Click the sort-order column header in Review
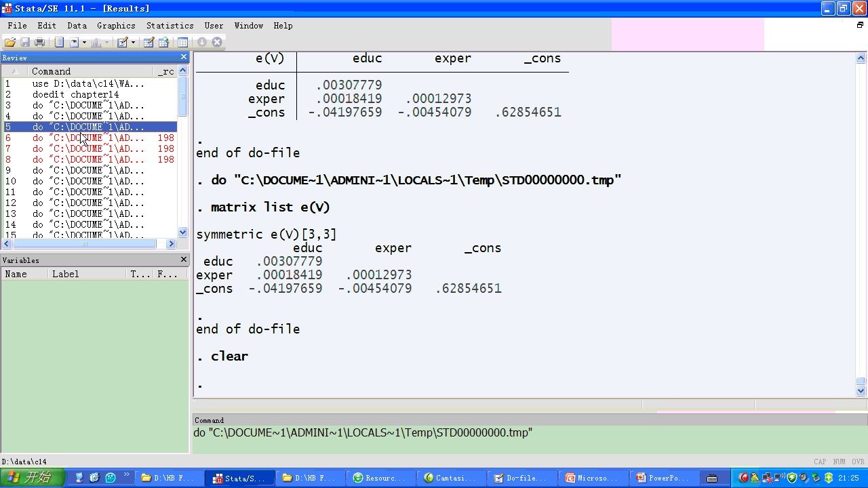 click(15, 71)
